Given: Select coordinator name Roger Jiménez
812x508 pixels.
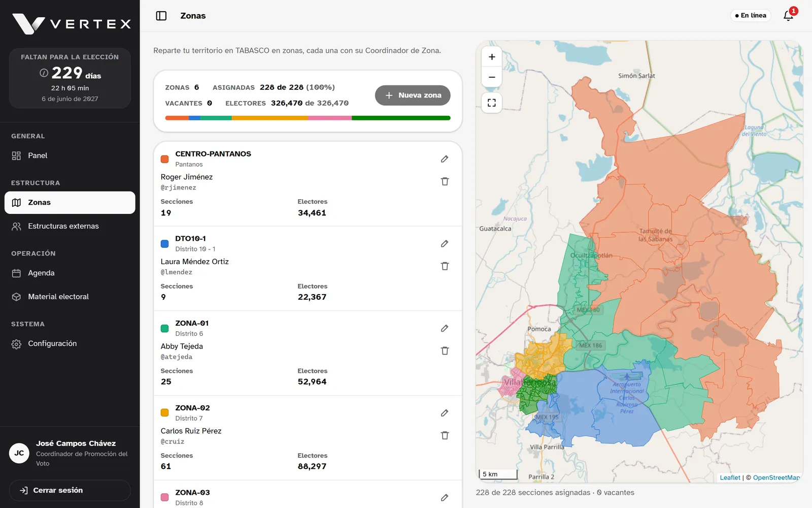Looking at the screenshot, I should (187, 177).
